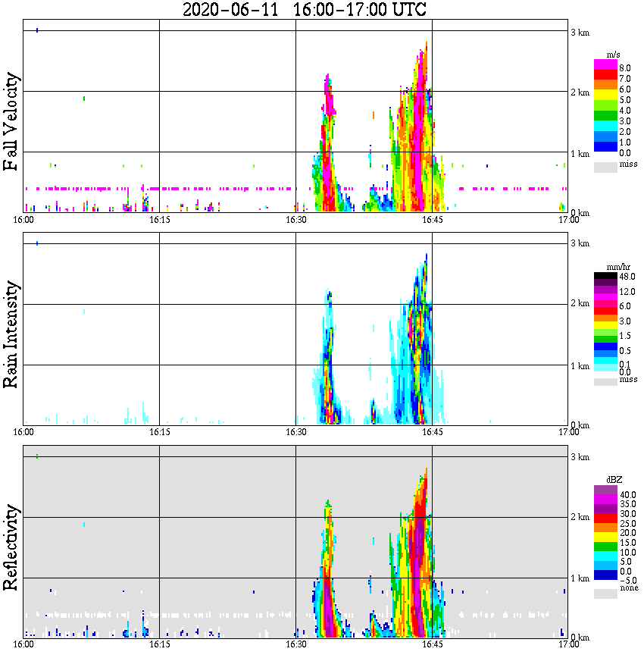Click the dark blue 0.0 swatch in the m/s legend
644x658 pixels.
pos(605,147)
